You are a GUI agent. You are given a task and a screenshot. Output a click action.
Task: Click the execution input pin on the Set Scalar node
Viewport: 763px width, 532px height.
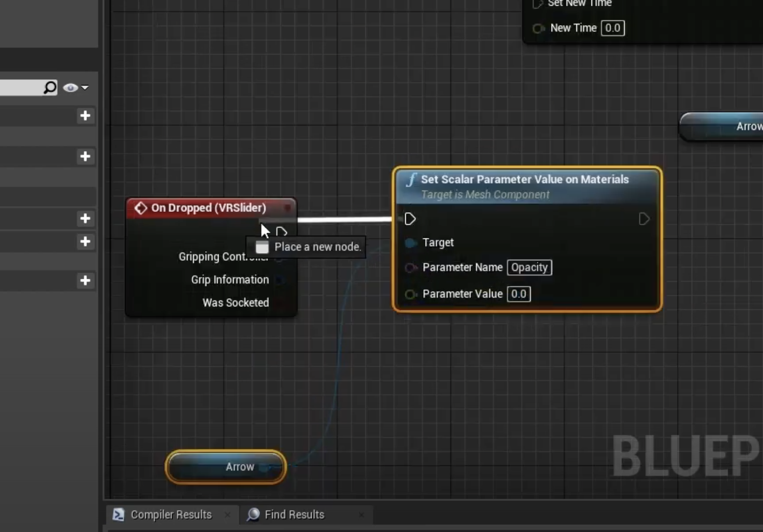(x=410, y=219)
